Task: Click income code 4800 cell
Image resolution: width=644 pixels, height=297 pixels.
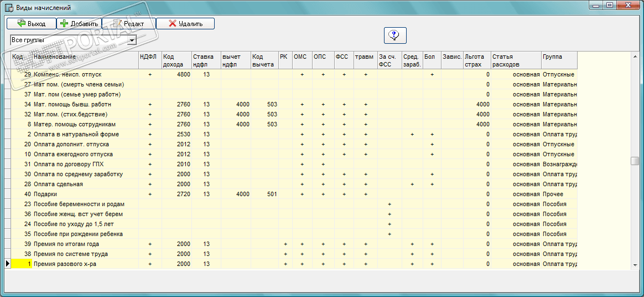Action: tap(176, 74)
